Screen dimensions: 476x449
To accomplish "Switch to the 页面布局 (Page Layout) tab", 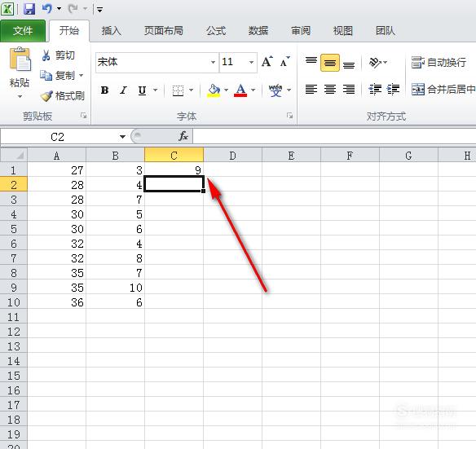I will 164,31.
